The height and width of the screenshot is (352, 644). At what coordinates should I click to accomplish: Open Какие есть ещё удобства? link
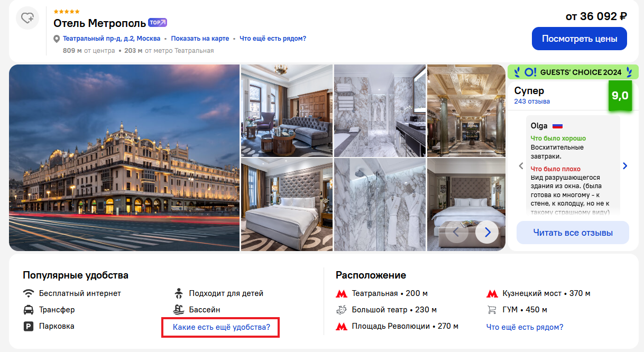(x=222, y=327)
